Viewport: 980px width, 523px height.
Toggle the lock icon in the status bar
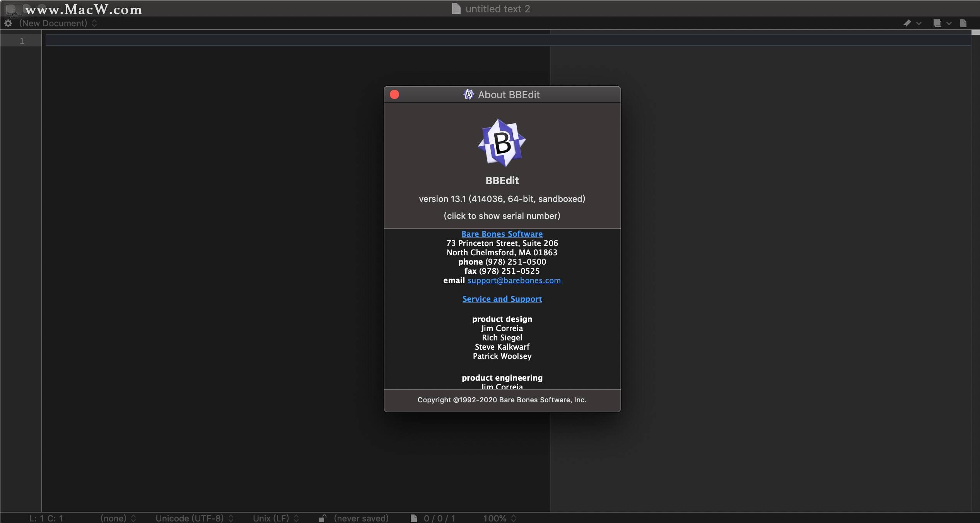(322, 518)
